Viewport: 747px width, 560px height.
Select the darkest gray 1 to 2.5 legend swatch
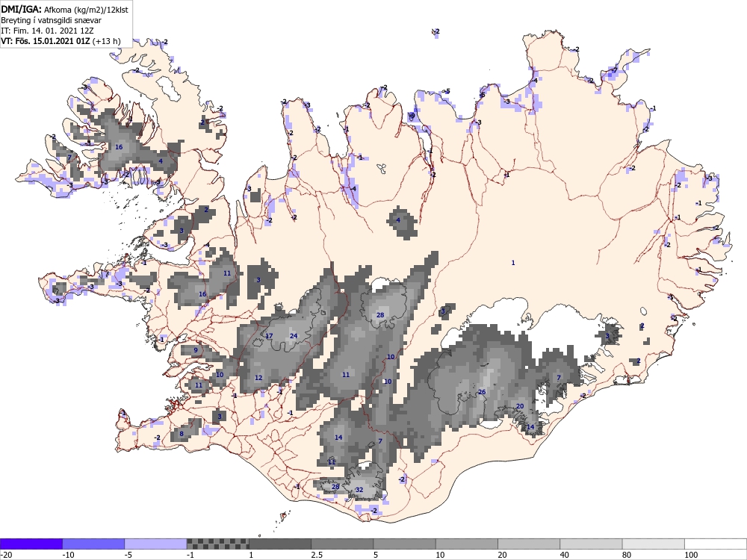[x=280, y=544]
